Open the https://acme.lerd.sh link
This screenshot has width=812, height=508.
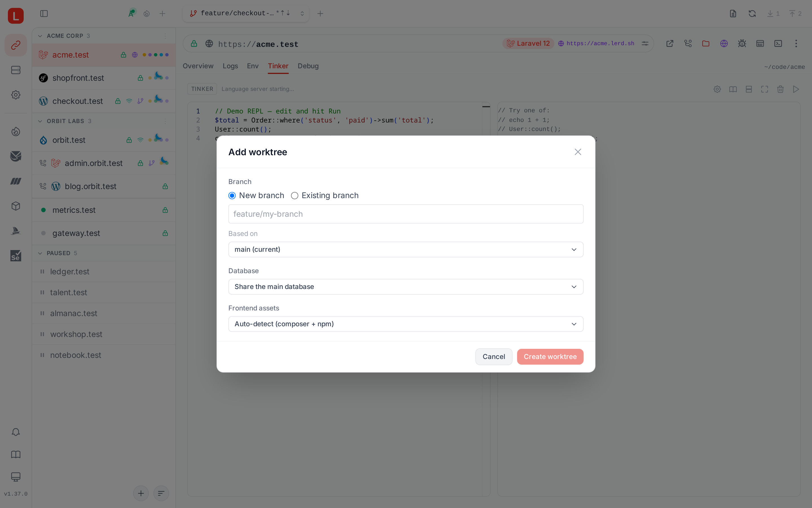[x=596, y=43]
